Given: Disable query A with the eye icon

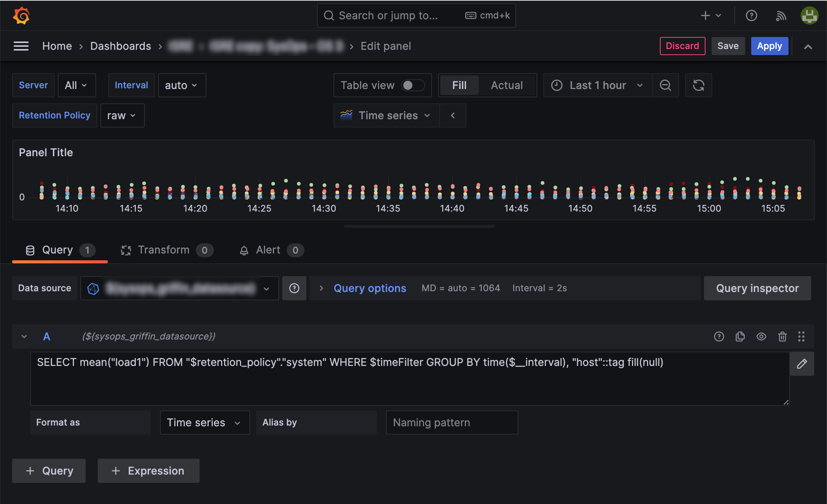Looking at the screenshot, I should pyautogui.click(x=761, y=337).
